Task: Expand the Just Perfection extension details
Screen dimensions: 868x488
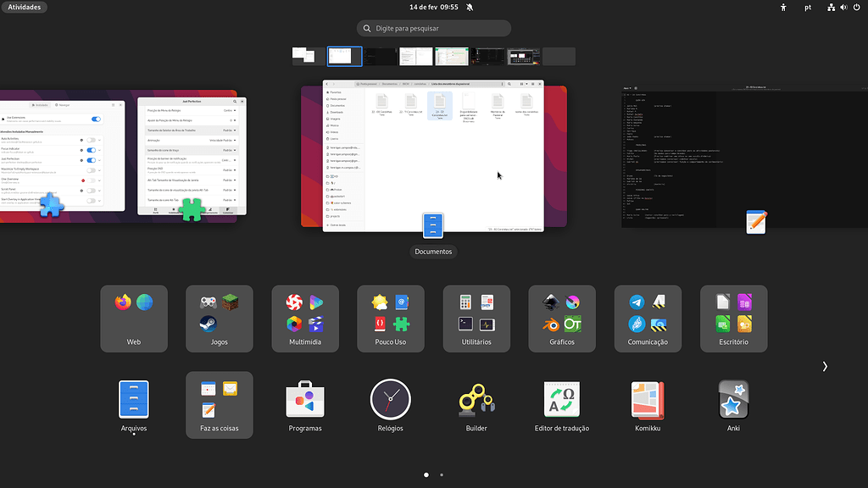Action: click(x=99, y=160)
